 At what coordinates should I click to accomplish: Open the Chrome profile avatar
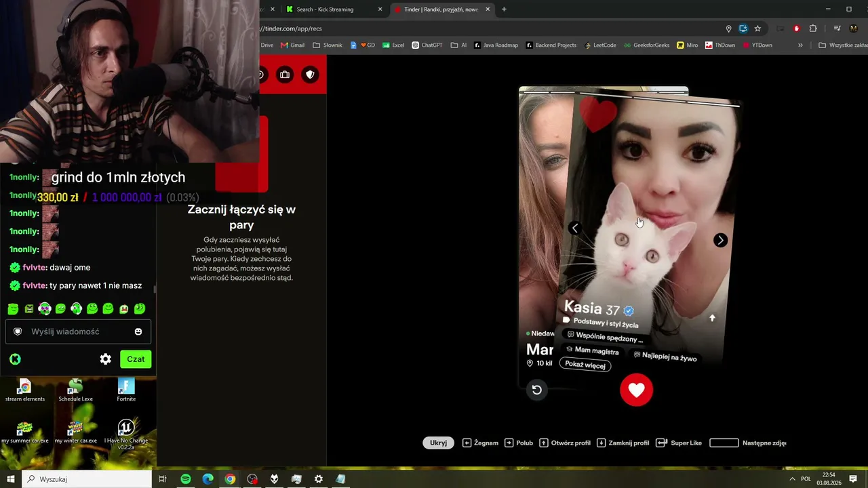(854, 28)
